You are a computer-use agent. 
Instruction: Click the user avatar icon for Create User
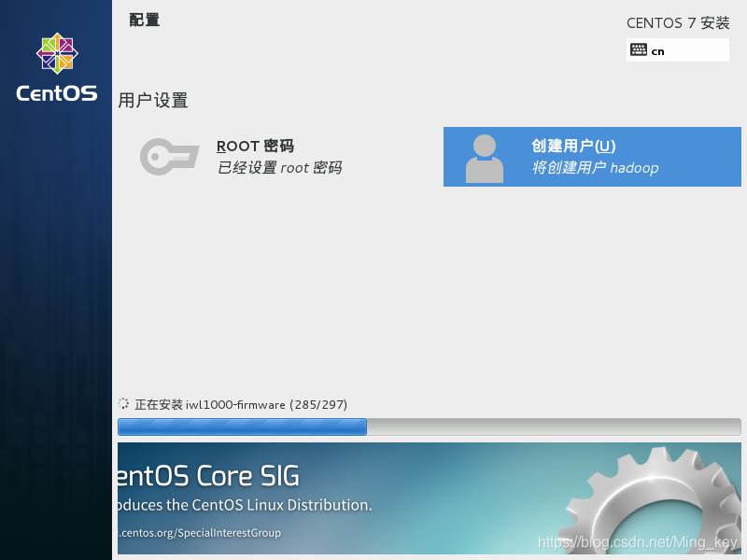(484, 159)
